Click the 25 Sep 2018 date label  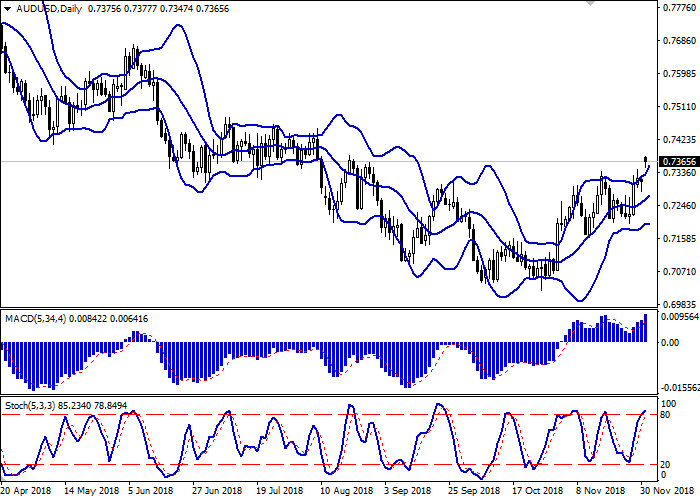472,492
